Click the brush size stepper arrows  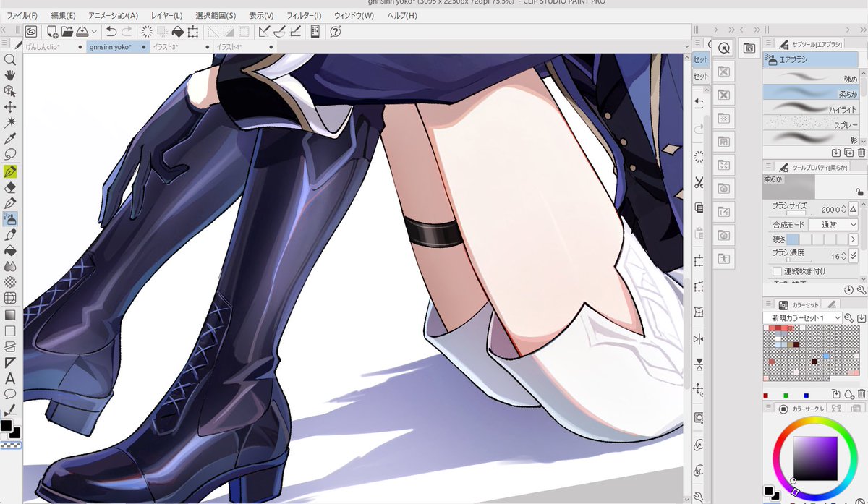tap(843, 209)
